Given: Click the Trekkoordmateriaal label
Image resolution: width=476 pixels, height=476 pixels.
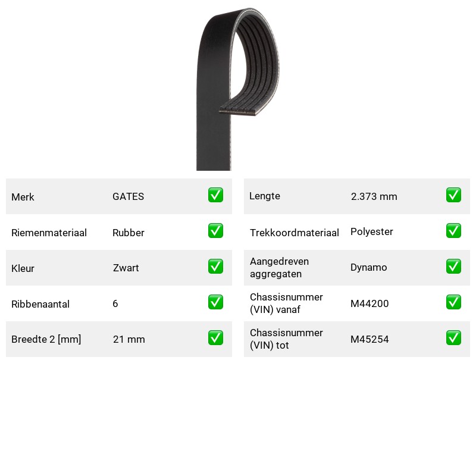Looking at the screenshot, I should [x=294, y=233].
